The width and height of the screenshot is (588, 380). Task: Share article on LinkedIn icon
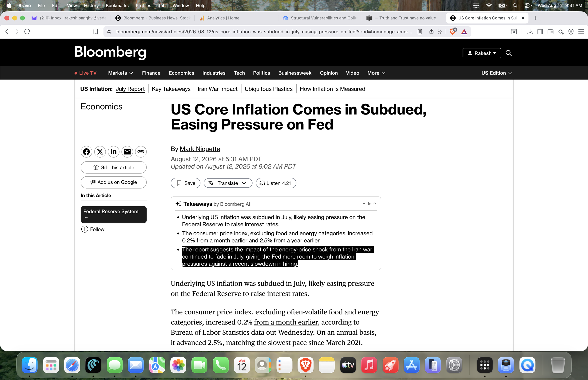pyautogui.click(x=114, y=151)
